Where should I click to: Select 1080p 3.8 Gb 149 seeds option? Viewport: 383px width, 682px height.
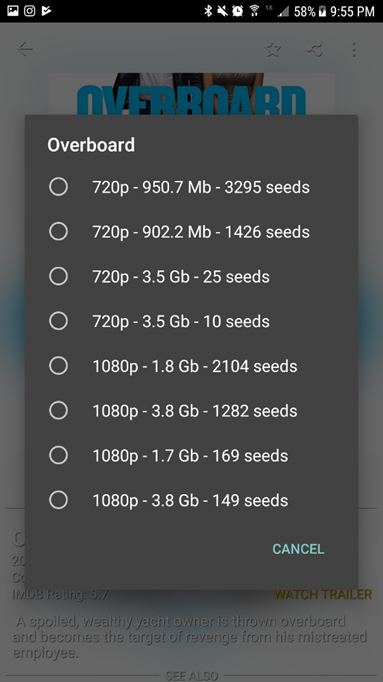[x=191, y=501]
